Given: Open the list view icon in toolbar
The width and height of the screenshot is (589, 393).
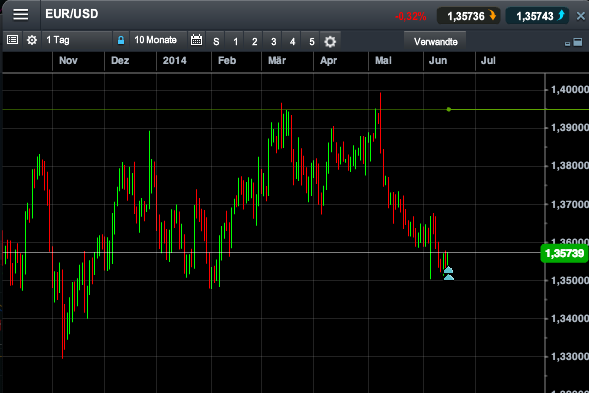Looking at the screenshot, I should (12, 40).
